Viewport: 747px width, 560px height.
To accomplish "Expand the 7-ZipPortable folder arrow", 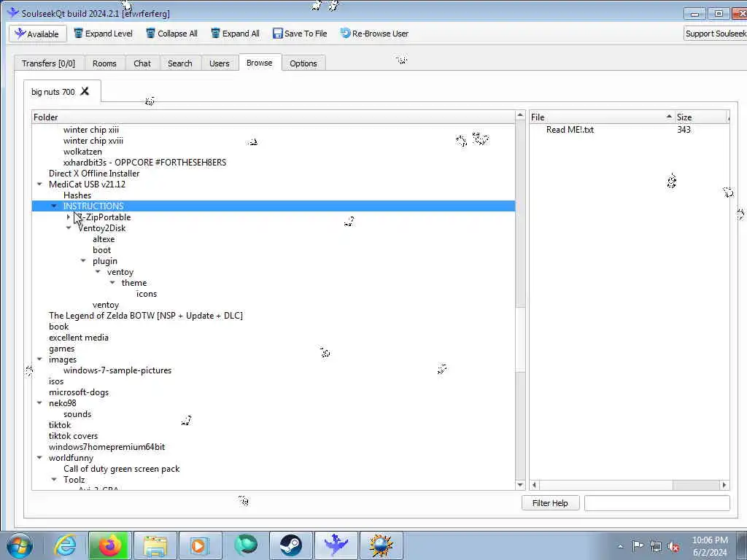I will pyautogui.click(x=69, y=217).
